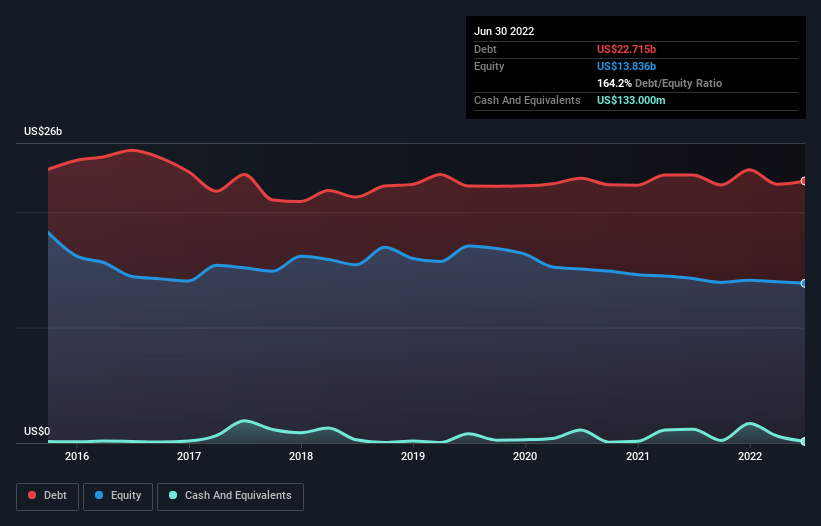This screenshot has width=821, height=526.
Task: Click the 2018 x-axis label
Action: click(301, 456)
